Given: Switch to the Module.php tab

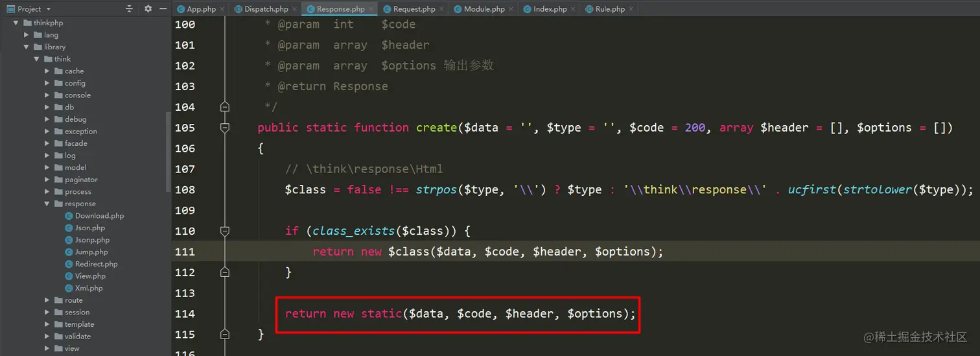Looking at the screenshot, I should (484, 9).
